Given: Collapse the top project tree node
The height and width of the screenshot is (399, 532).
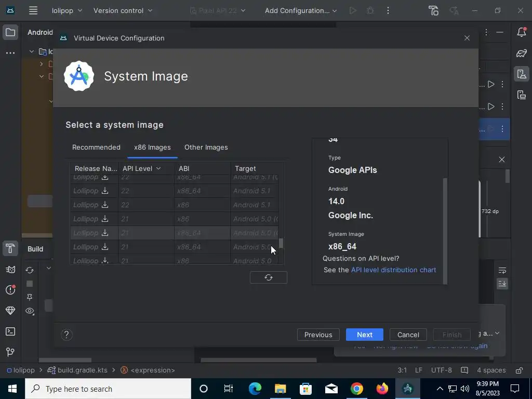Looking at the screenshot, I should tap(32, 51).
